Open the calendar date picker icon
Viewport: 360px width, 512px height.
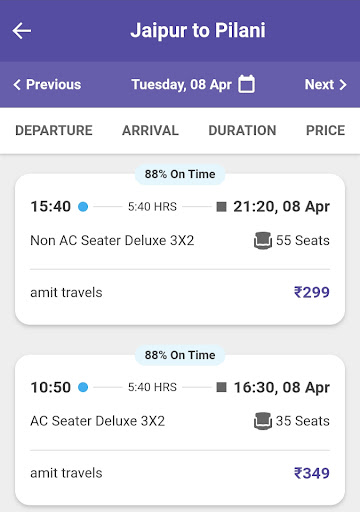point(247,84)
